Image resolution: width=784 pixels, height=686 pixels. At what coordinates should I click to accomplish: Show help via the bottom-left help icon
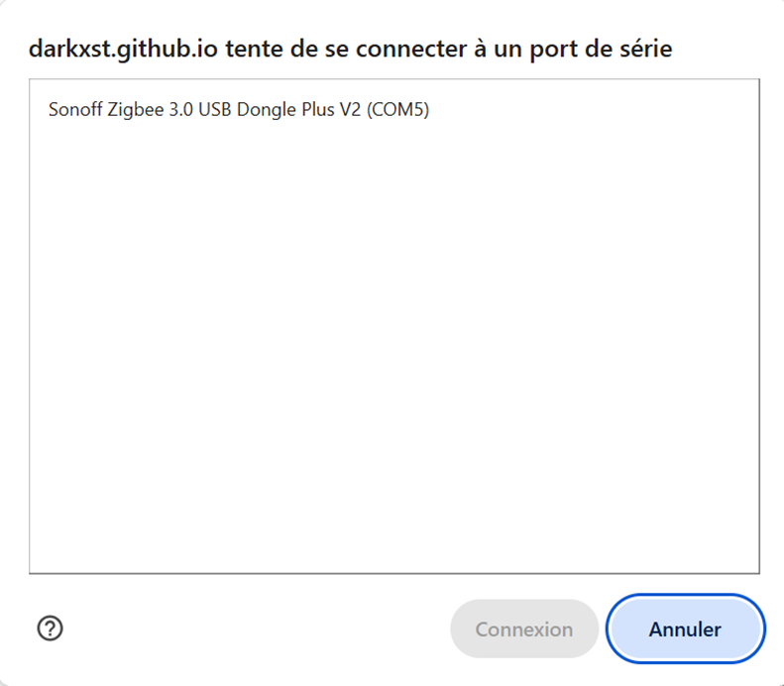pos(50,629)
